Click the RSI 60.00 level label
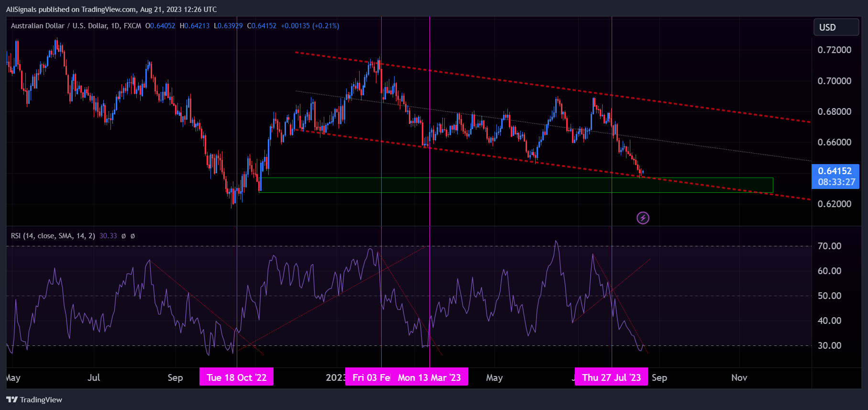Viewport: 868px width, 410px height. point(829,271)
